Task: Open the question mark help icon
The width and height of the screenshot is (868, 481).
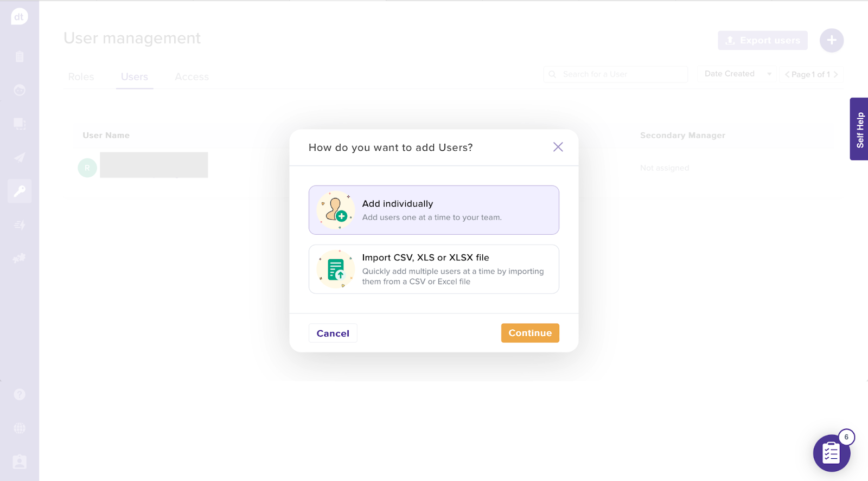Action: coord(20,394)
